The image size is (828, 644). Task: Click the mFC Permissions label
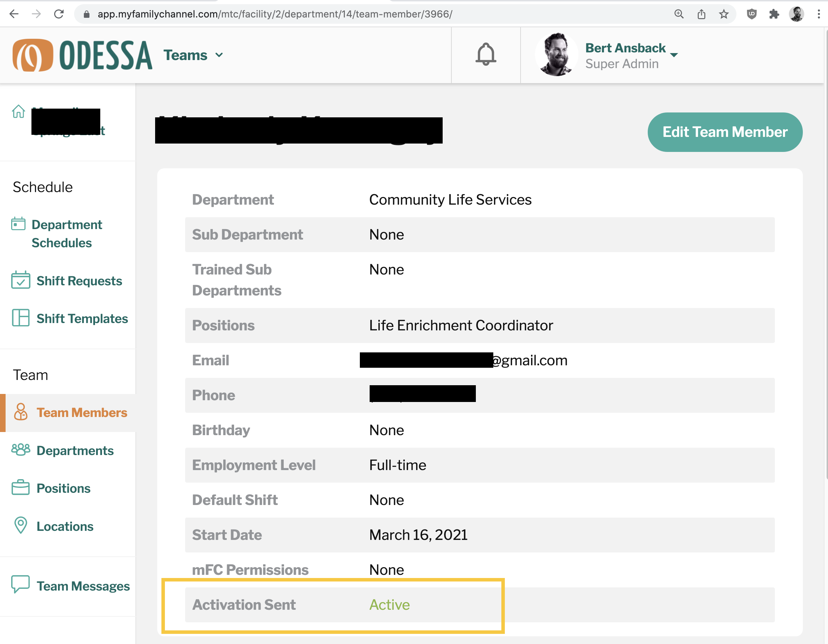coord(250,570)
